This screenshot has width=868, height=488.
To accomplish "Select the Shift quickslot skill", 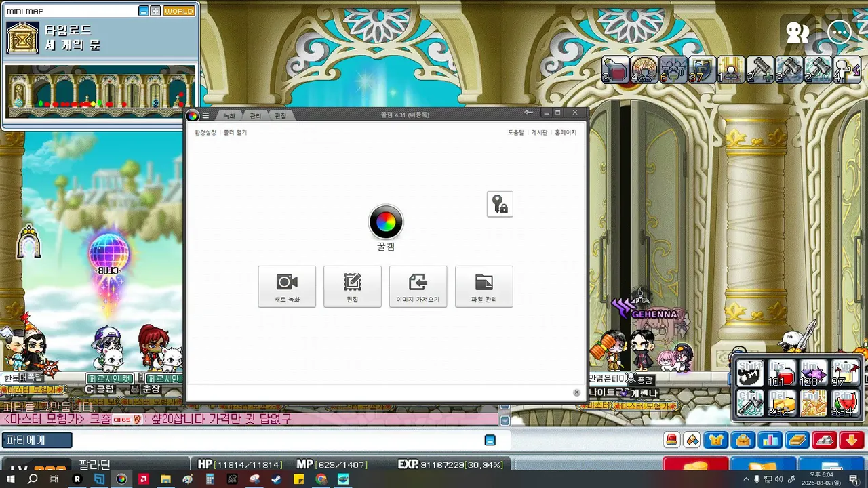I will (750, 373).
